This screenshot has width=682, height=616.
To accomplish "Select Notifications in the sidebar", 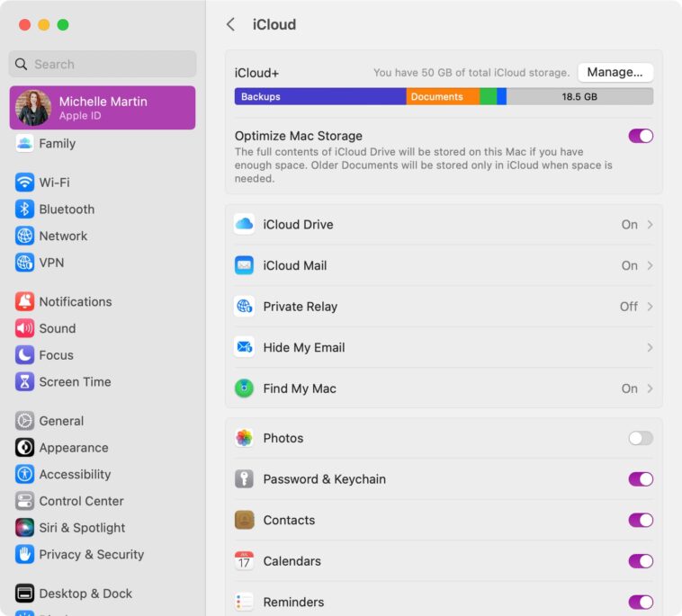I will pyautogui.click(x=76, y=302).
